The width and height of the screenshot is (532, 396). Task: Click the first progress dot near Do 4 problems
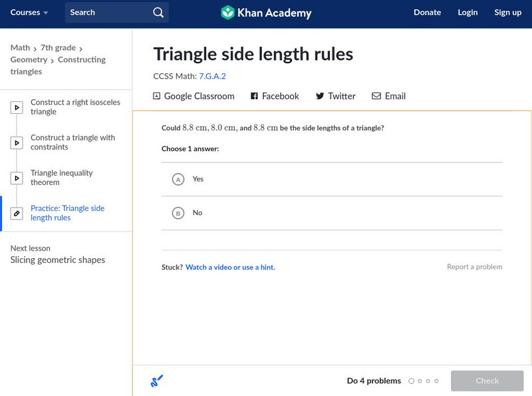click(410, 381)
